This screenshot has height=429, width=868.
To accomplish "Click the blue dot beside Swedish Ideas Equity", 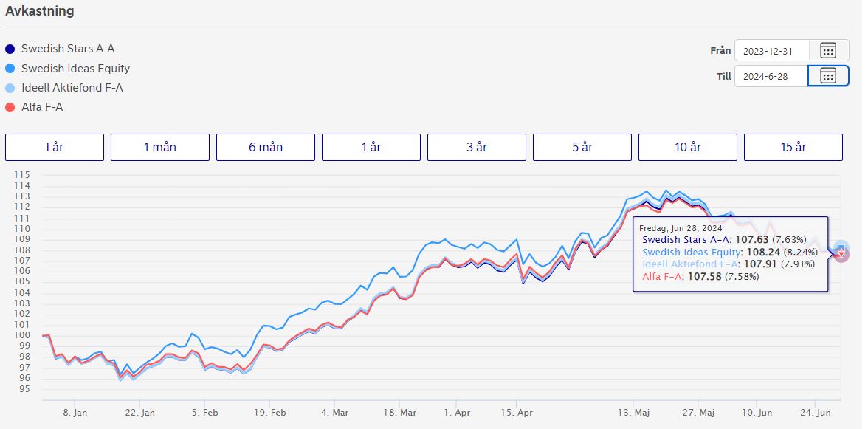I will [x=10, y=69].
